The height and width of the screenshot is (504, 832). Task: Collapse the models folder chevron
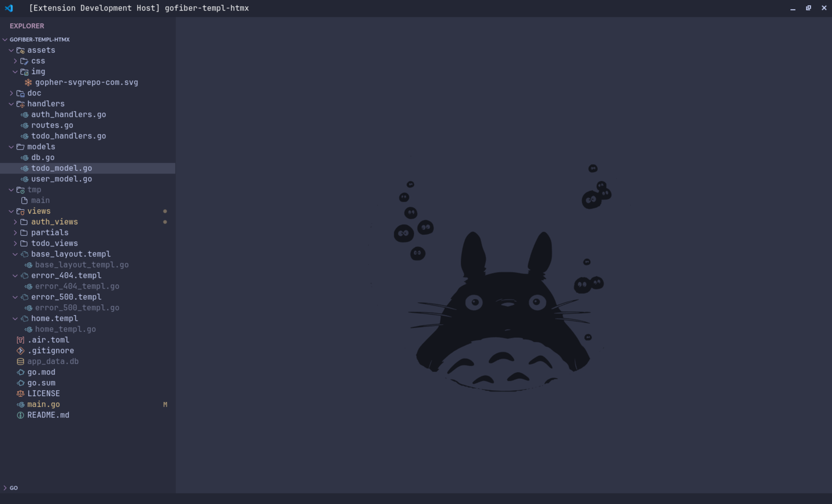(x=11, y=147)
